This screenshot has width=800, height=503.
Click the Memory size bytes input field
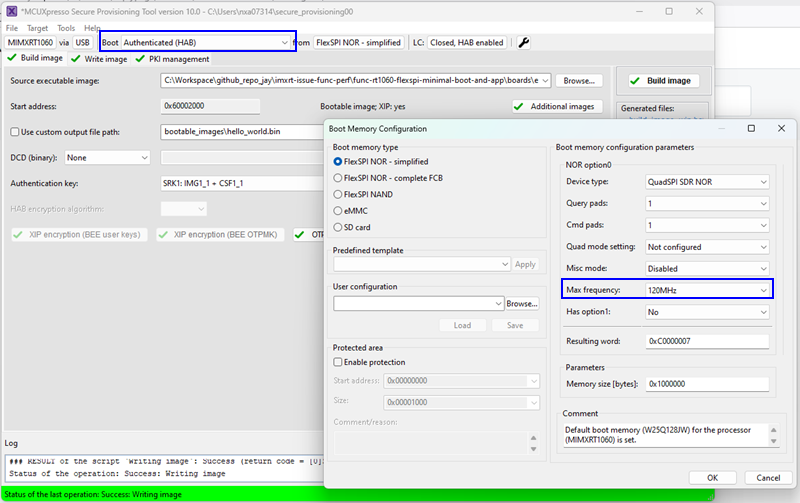click(x=708, y=384)
